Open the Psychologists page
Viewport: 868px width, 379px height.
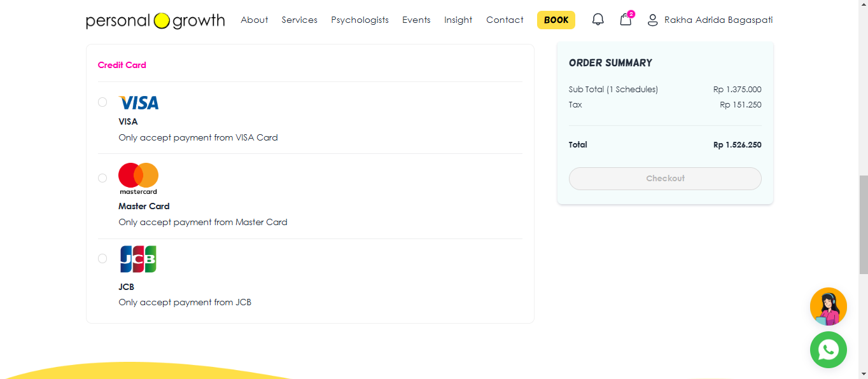click(360, 20)
